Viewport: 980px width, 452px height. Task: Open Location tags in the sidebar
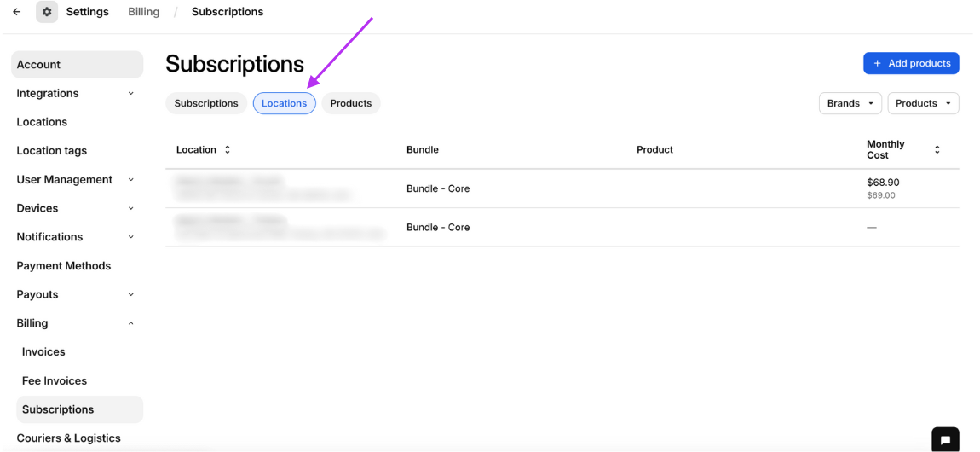click(52, 151)
